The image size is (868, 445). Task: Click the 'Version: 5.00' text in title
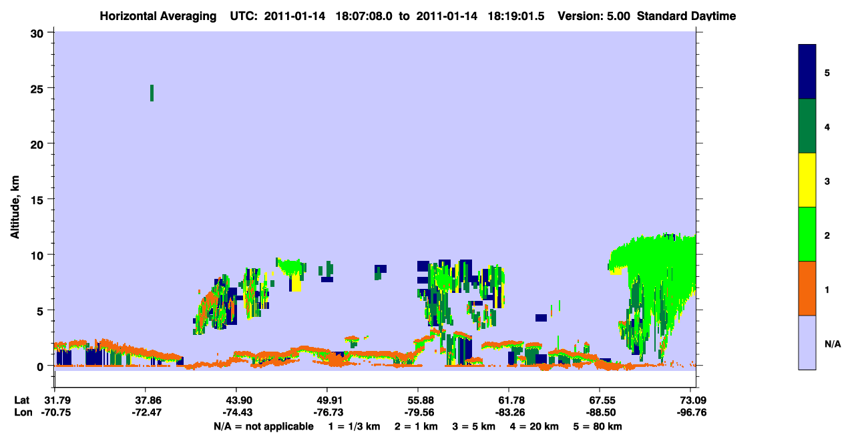595,15
